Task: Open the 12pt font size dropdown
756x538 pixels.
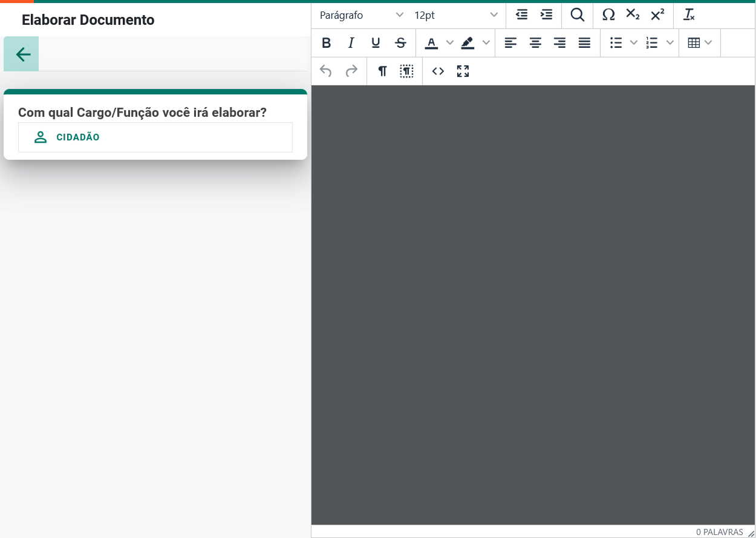Action: (x=455, y=15)
